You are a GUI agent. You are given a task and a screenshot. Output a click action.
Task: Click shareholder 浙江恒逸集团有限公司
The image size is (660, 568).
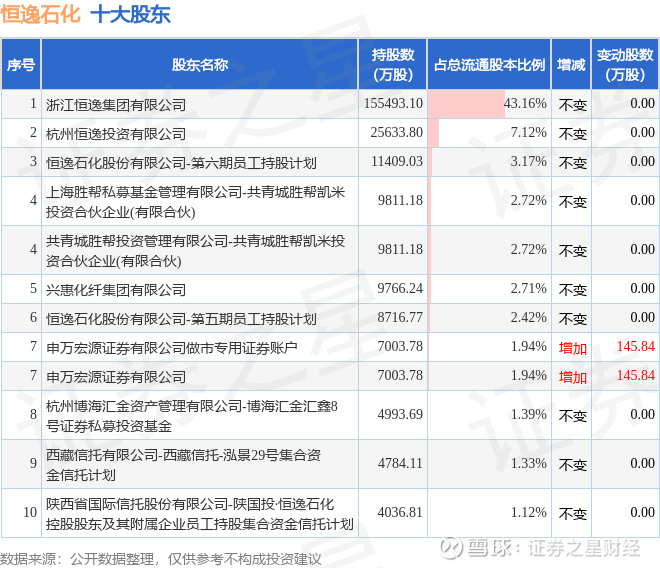[x=116, y=104]
